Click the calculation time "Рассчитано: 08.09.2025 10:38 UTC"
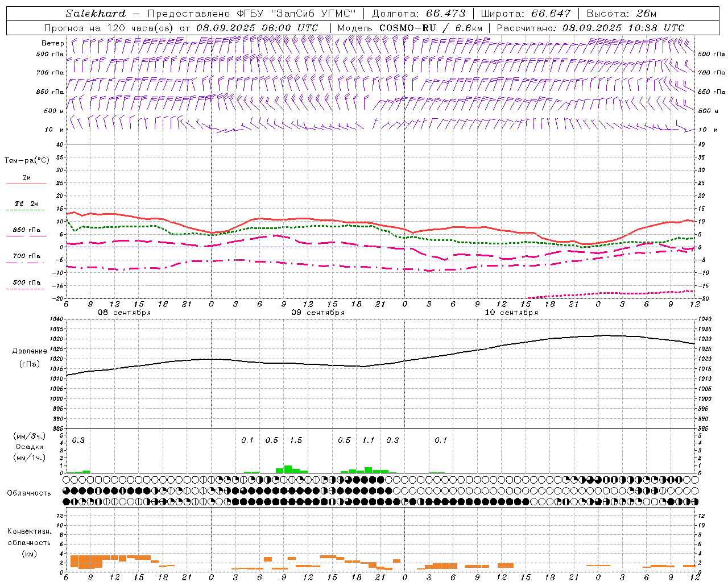The height and width of the screenshot is (582, 728). [x=590, y=28]
